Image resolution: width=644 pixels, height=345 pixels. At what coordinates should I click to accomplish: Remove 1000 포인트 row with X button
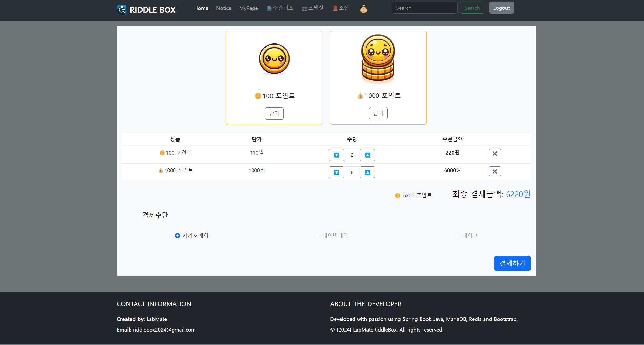pyautogui.click(x=495, y=171)
